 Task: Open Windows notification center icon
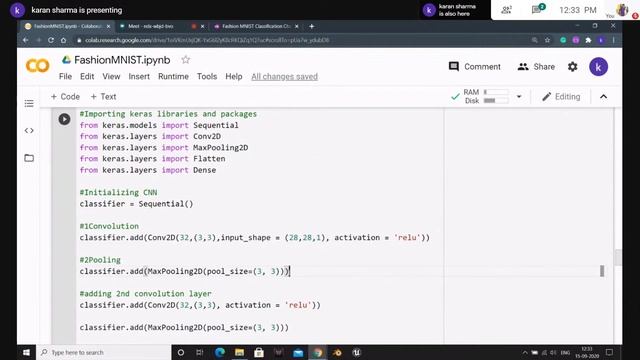[609, 352]
